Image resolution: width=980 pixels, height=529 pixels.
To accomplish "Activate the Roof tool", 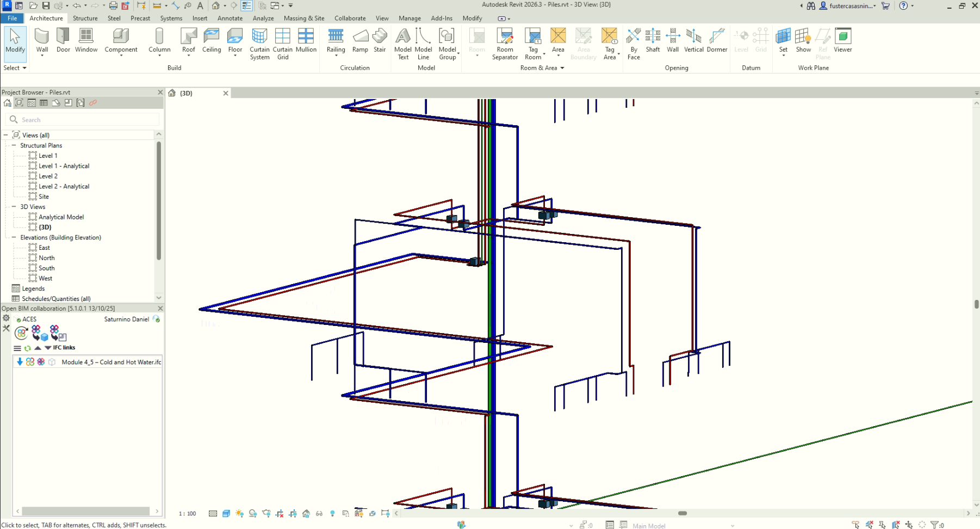I will tap(188, 41).
